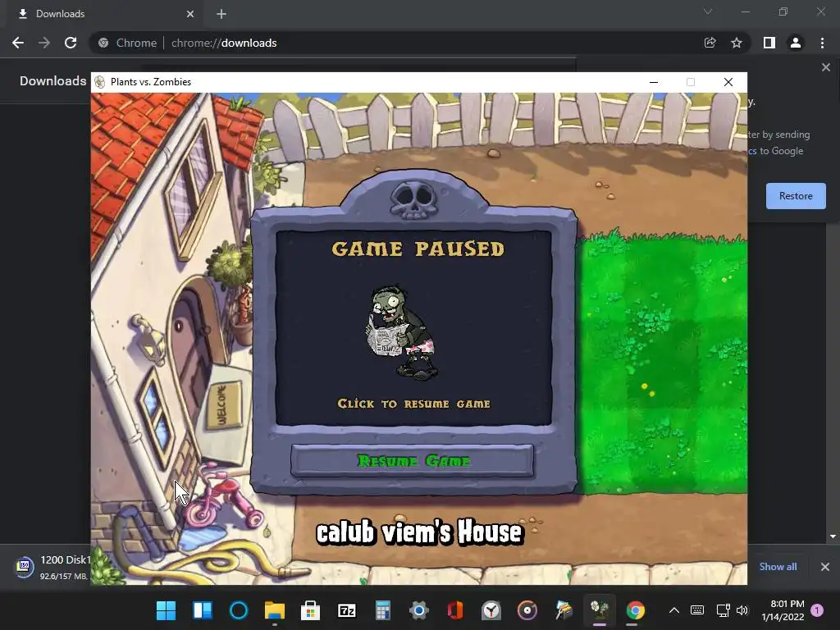
Task: Open Microsoft Store from taskbar
Action: pos(311,610)
